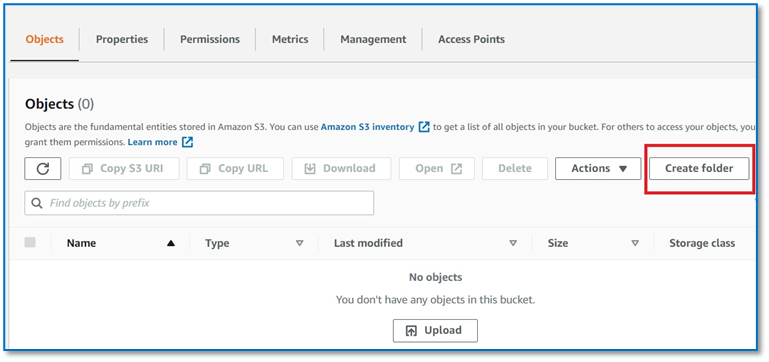Click the Copy S3 URI button

[124, 168]
